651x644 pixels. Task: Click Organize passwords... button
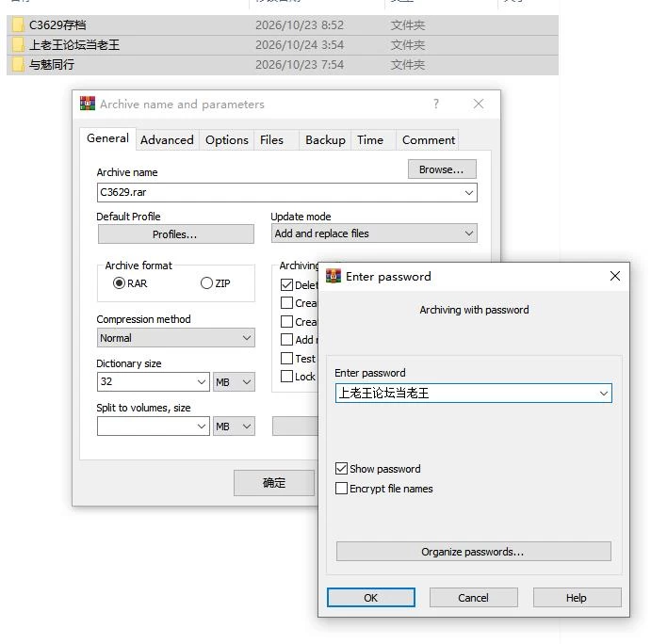click(473, 552)
